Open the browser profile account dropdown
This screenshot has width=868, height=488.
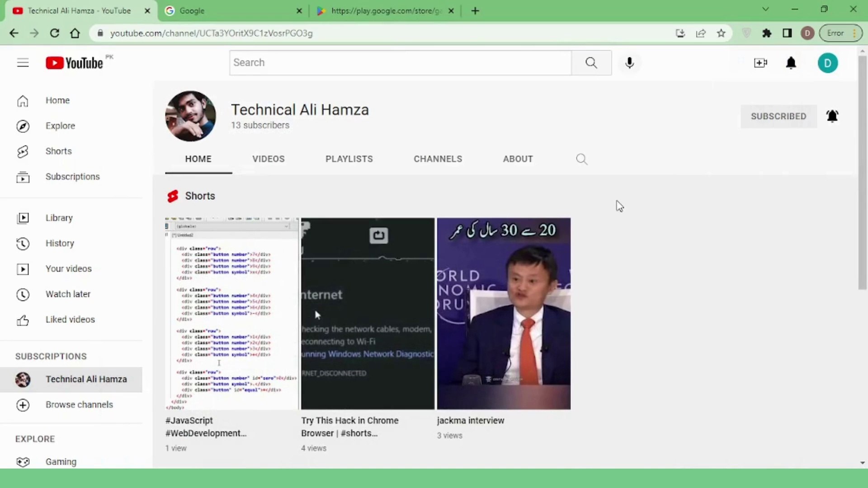point(807,33)
